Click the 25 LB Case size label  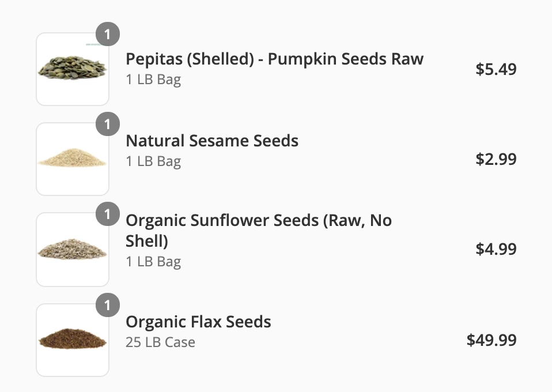pos(160,342)
